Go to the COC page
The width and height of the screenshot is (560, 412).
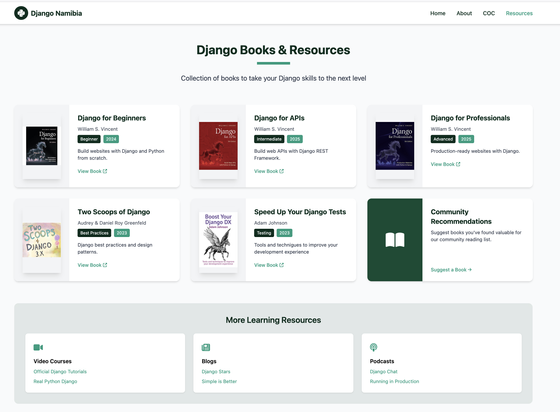point(489,13)
